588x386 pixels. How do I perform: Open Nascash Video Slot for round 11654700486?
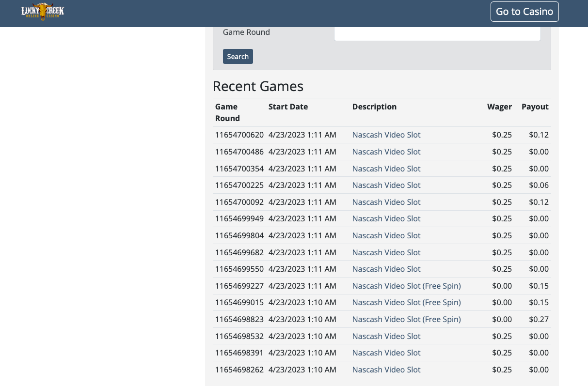(386, 152)
